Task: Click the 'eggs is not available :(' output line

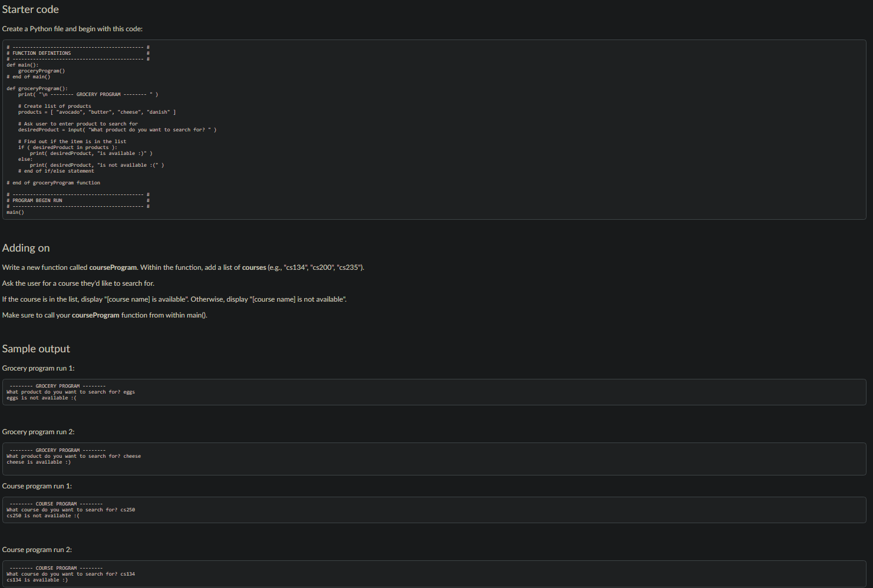Action: (x=41, y=398)
